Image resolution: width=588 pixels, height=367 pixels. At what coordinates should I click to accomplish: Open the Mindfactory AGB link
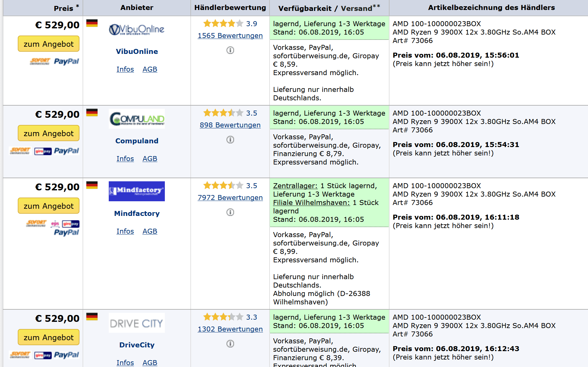(150, 231)
